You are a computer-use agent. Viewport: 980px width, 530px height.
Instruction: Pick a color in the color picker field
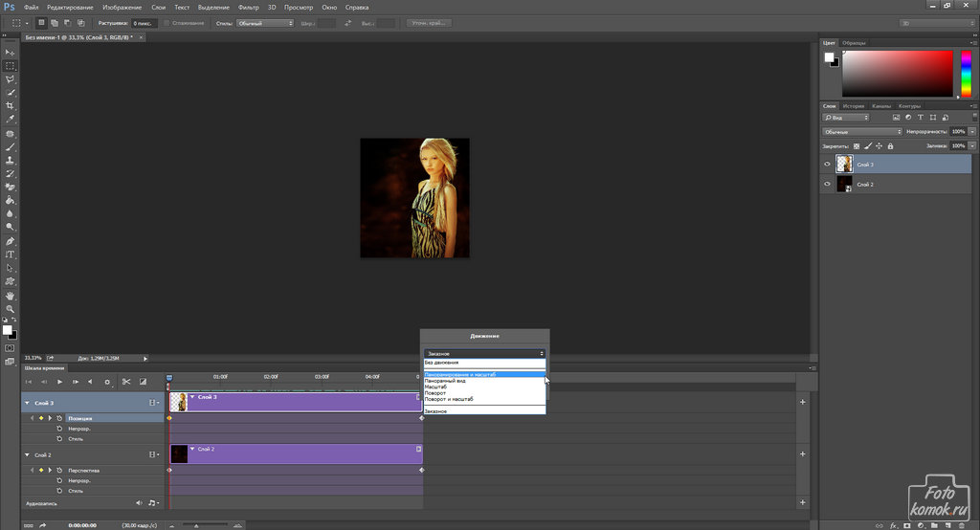(x=897, y=74)
